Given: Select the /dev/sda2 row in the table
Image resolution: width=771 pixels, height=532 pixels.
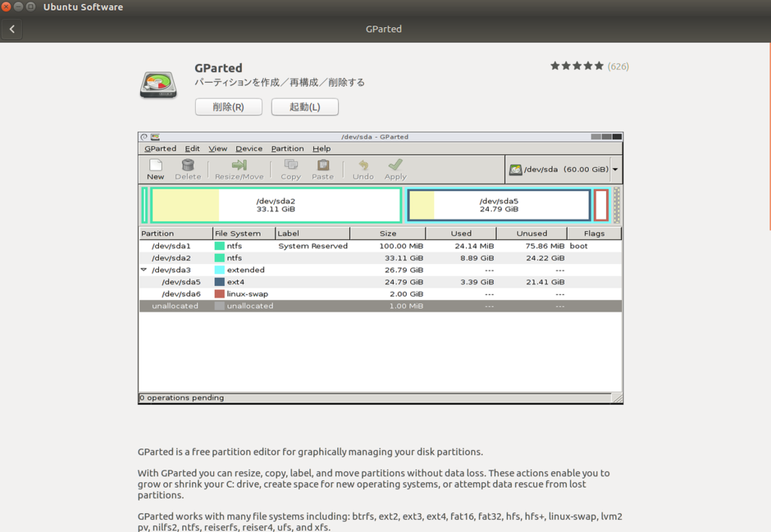Looking at the screenshot, I should pyautogui.click(x=380, y=258).
